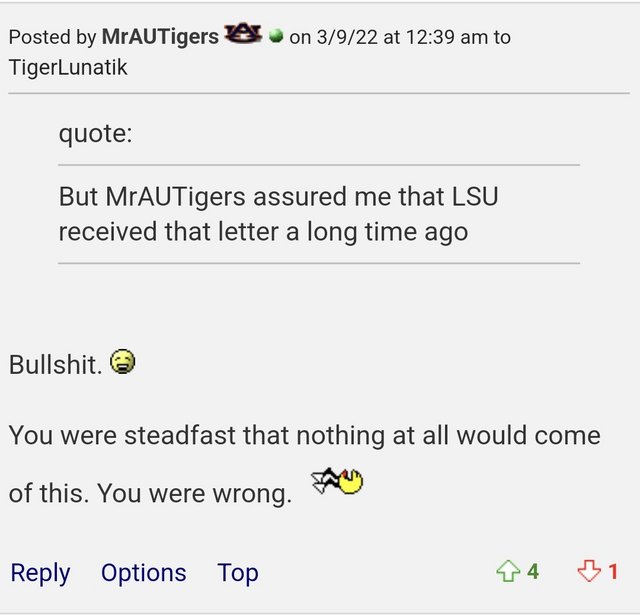This screenshot has width=640, height=615.
Task: Open the Options menu for post
Action: pyautogui.click(x=143, y=573)
